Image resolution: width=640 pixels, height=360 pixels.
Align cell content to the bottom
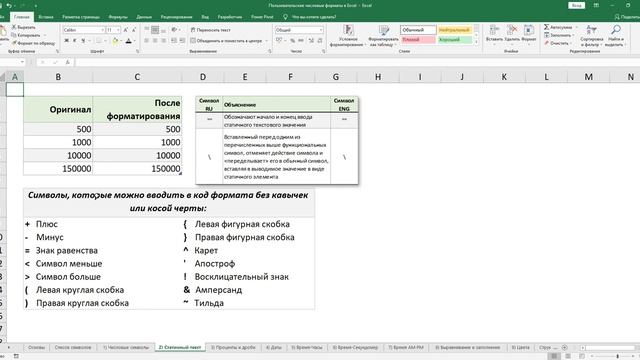(164, 30)
